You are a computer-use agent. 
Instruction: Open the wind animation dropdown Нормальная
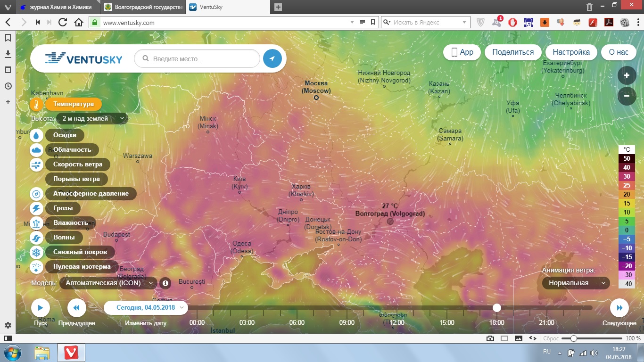pos(576,283)
